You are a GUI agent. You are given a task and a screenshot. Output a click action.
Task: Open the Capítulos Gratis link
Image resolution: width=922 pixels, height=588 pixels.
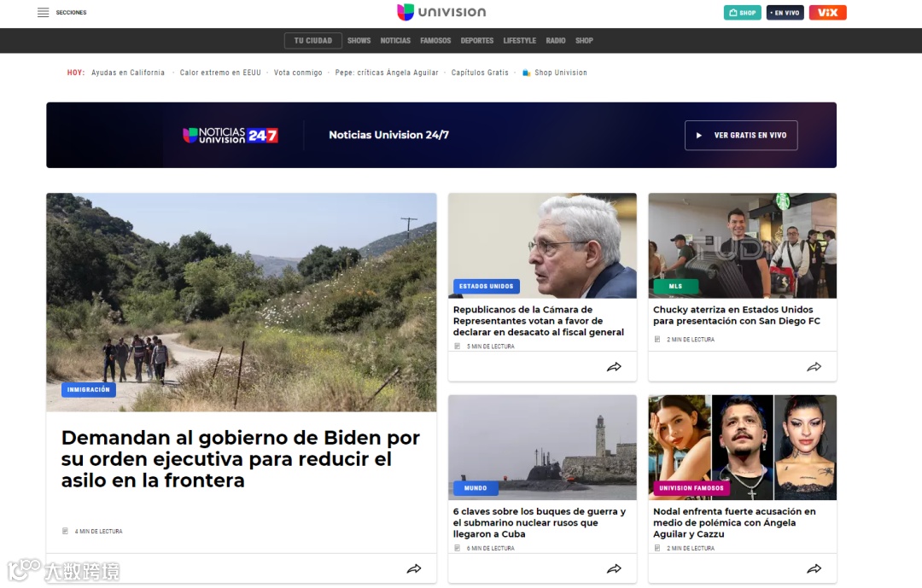click(x=479, y=73)
